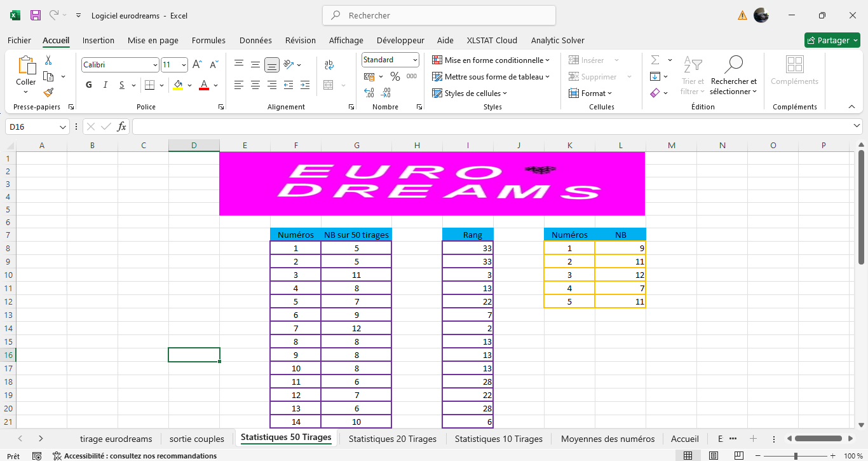Image resolution: width=868 pixels, height=461 pixels.
Task: Click the warning triangle in title bar
Action: (742, 15)
